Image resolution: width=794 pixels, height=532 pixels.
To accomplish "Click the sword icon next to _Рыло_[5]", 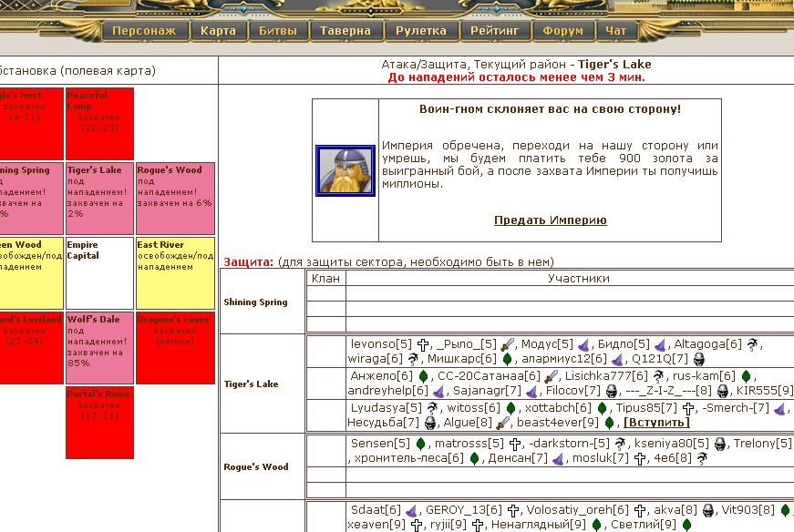I will point(508,344).
